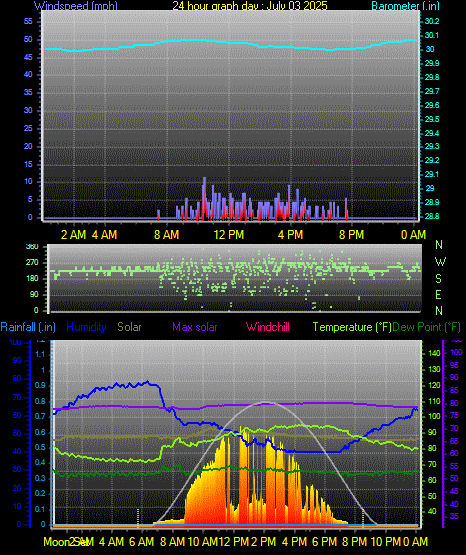This screenshot has height=555, width=466.
Task: Click the '12 PM' label under the windspeed graph
Action: 229,234
